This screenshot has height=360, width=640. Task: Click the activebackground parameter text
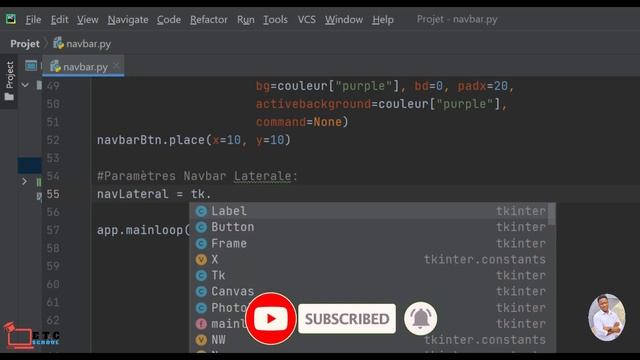click(x=313, y=104)
